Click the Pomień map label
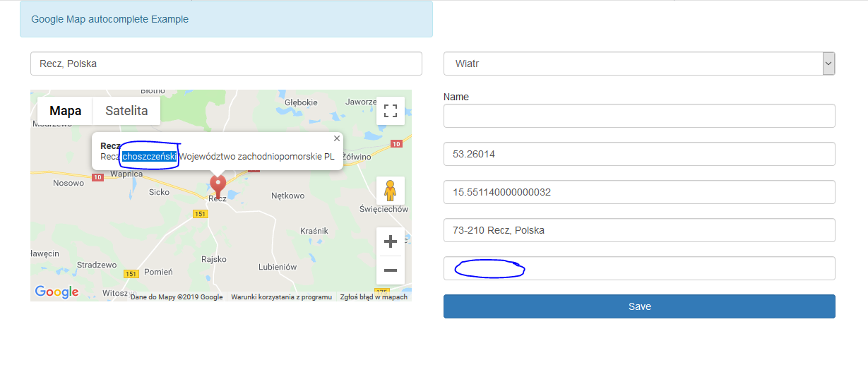 pos(158,272)
